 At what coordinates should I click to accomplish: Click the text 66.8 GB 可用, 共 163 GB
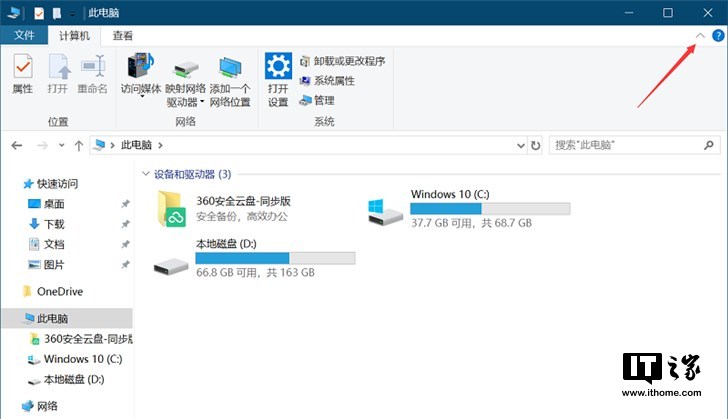255,272
